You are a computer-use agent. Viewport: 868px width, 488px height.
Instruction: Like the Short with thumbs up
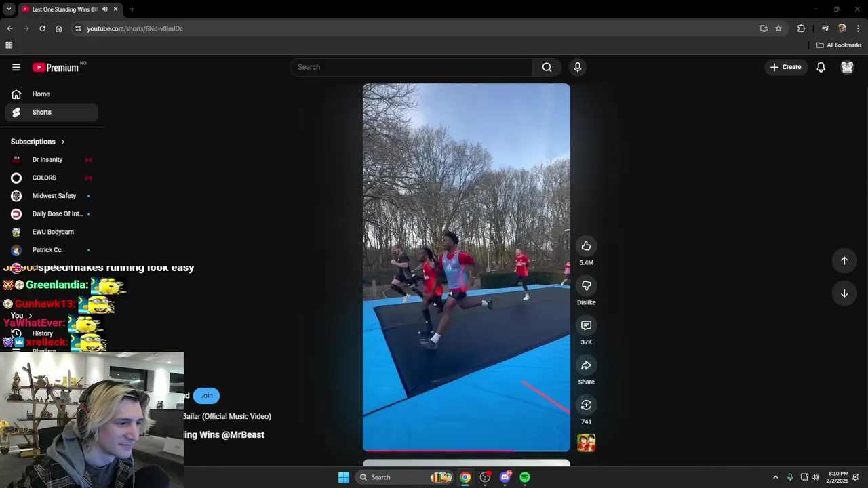(586, 246)
